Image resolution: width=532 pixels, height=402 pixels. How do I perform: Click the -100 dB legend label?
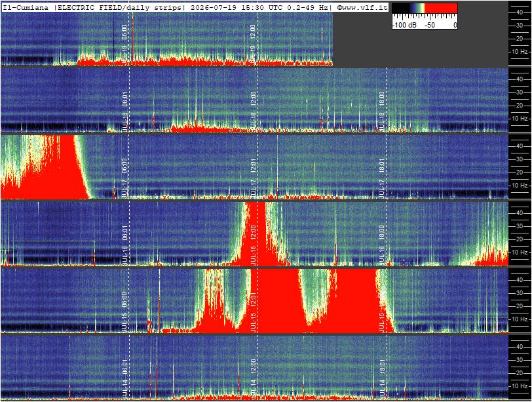pos(404,25)
